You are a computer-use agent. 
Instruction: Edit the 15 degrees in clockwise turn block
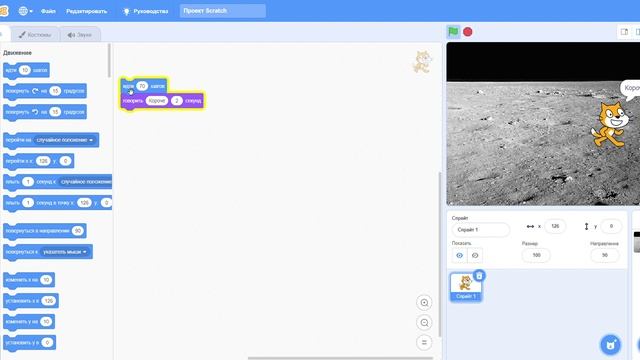(x=55, y=91)
